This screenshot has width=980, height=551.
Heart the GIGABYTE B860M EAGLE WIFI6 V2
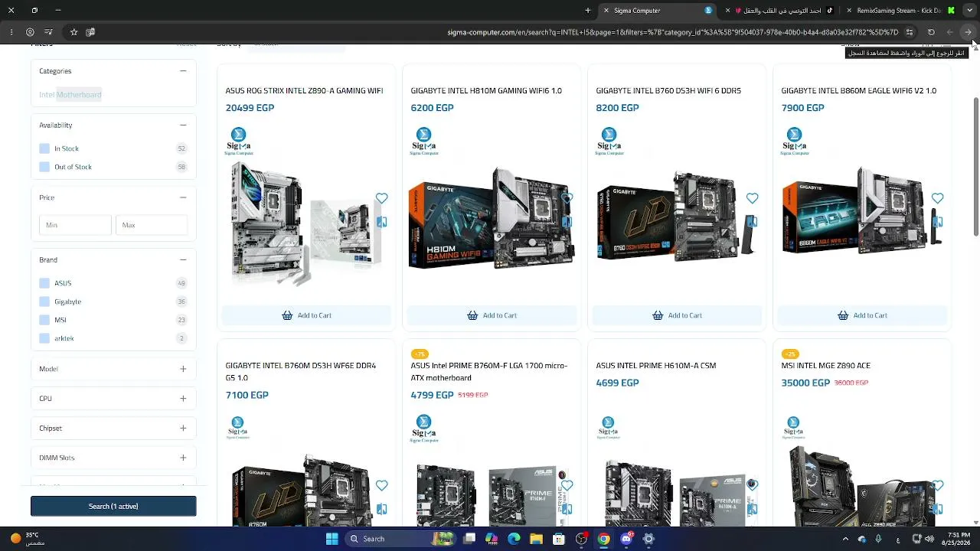(937, 198)
